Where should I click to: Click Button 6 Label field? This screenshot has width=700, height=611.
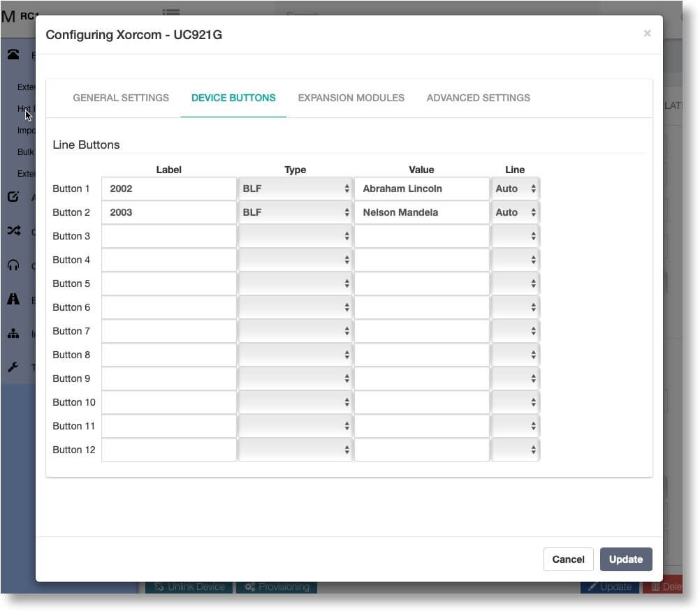tap(169, 307)
